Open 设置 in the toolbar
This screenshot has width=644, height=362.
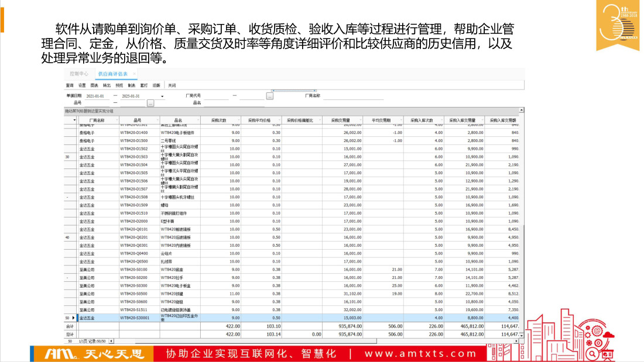coord(82,85)
